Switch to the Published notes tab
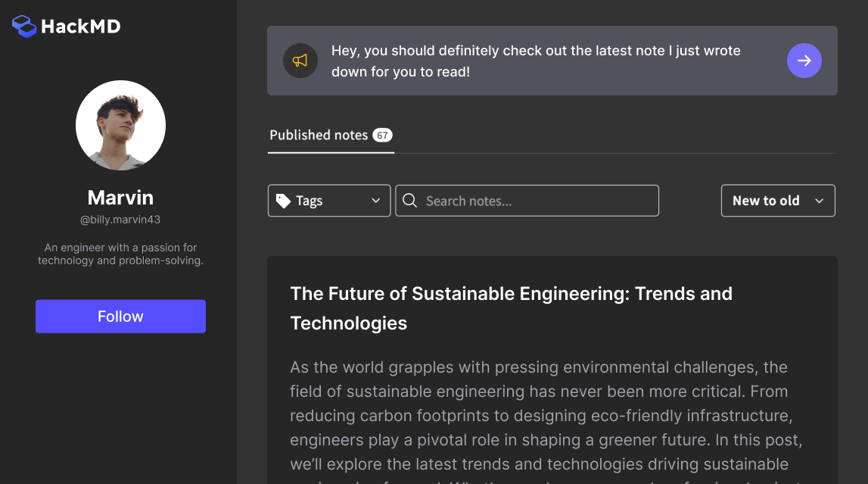Image resolution: width=868 pixels, height=484 pixels. coord(319,136)
